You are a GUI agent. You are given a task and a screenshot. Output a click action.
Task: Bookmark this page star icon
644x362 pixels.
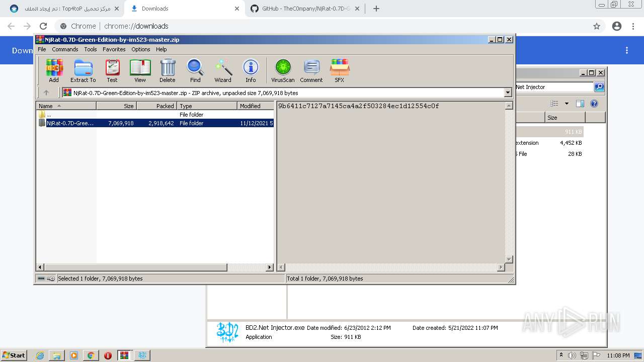point(596,26)
